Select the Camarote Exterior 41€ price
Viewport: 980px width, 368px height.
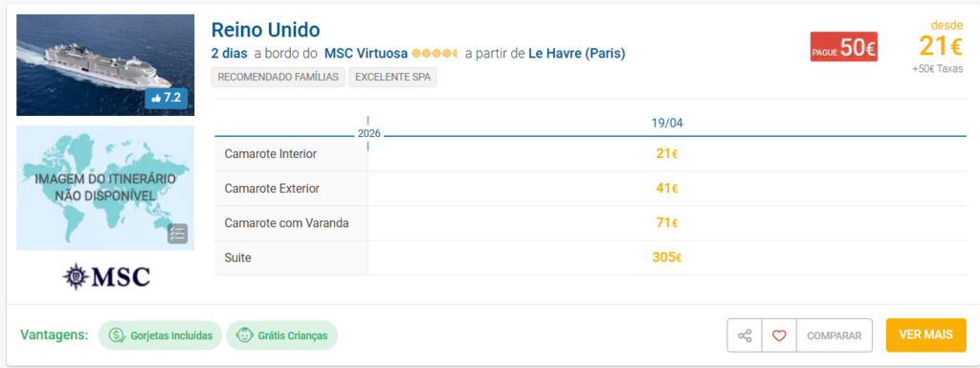667,188
